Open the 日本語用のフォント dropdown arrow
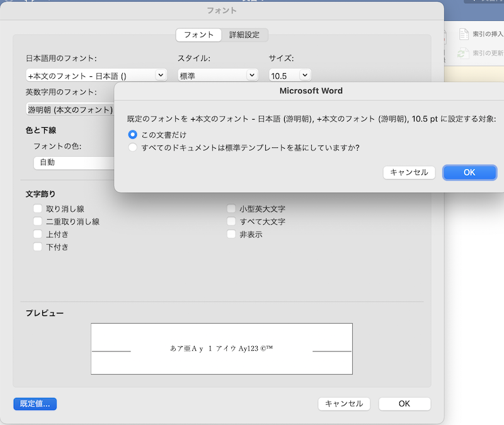This screenshot has height=425, width=504. (161, 75)
